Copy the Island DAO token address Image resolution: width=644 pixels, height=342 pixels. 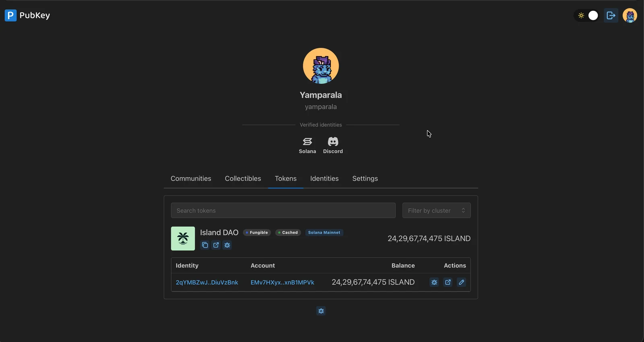(x=205, y=245)
